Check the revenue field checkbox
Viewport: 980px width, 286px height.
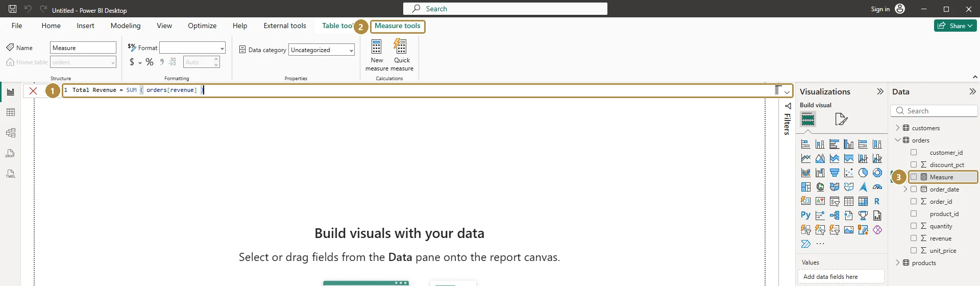[x=914, y=238]
